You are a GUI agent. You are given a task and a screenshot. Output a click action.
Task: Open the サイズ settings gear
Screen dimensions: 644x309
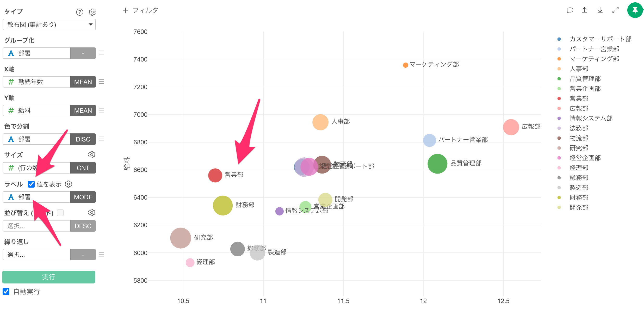tap(91, 154)
